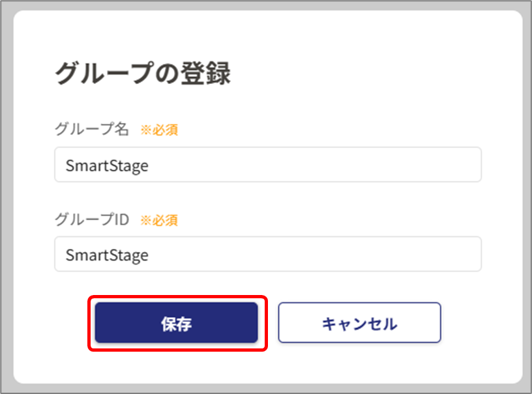Cancel the group registration dialog

pyautogui.click(x=359, y=322)
